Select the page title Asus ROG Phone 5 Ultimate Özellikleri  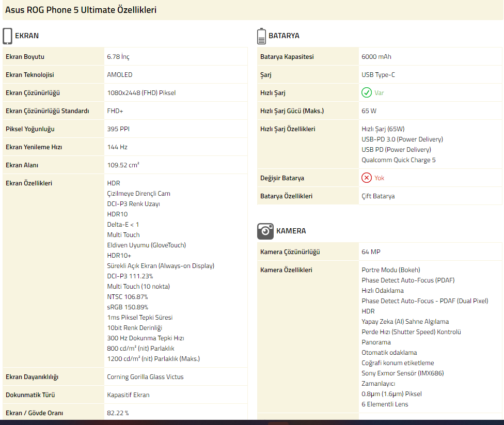click(x=81, y=10)
